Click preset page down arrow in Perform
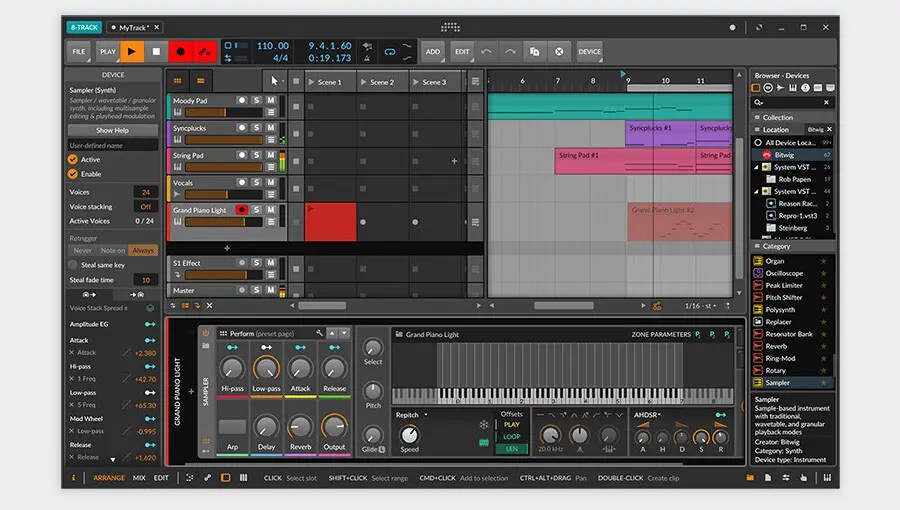The height and width of the screenshot is (510, 900). 344,333
